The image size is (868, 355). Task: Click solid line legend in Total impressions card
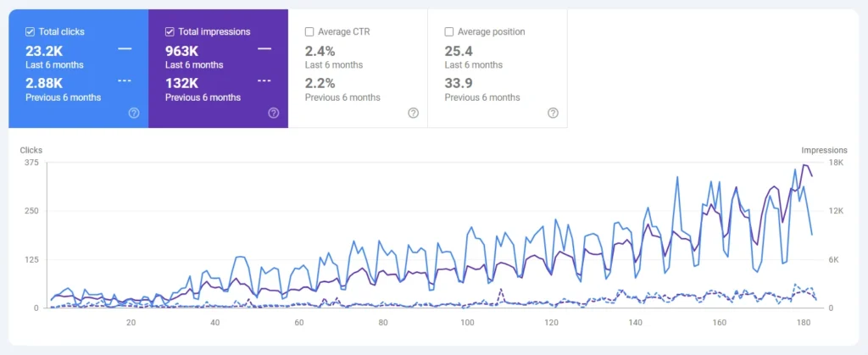264,49
